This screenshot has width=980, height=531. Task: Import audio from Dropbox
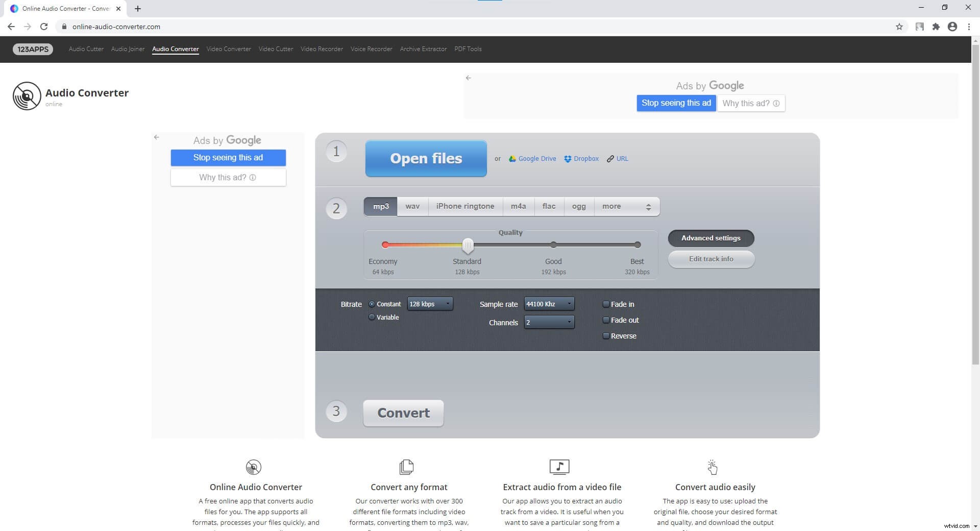click(581, 159)
